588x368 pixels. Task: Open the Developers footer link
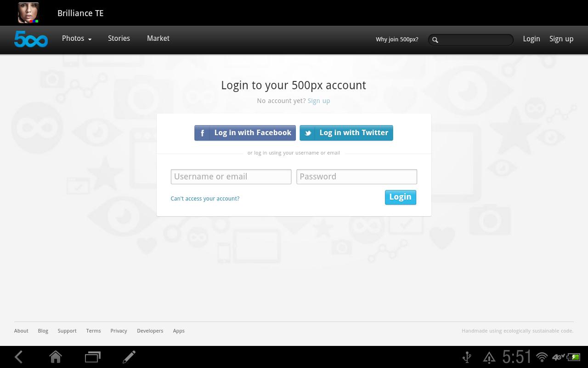point(150,331)
